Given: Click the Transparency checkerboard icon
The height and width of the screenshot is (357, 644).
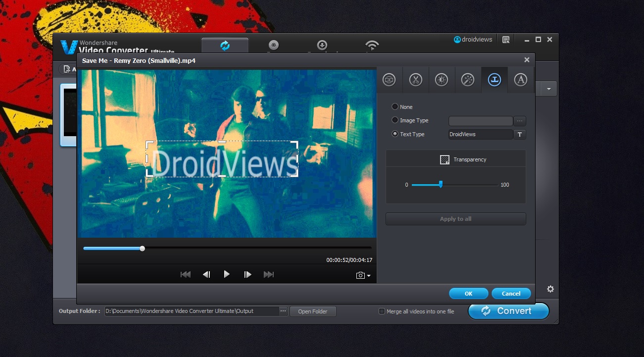Looking at the screenshot, I should (445, 159).
